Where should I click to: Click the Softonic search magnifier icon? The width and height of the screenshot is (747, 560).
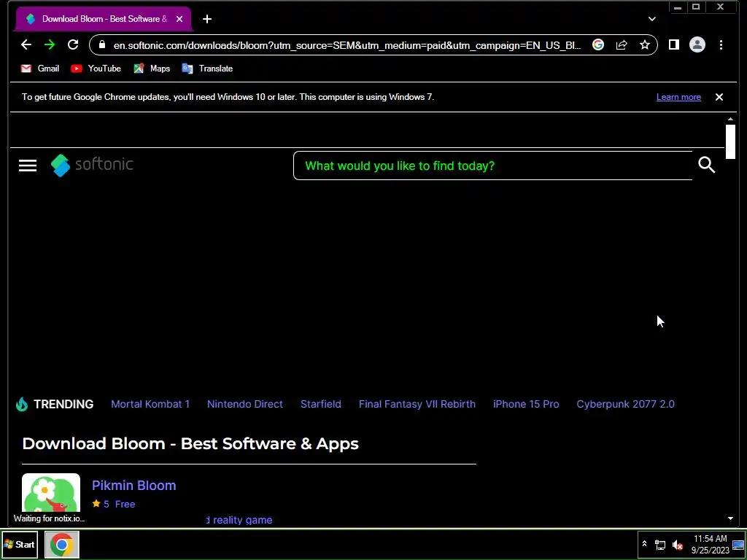[x=706, y=166]
